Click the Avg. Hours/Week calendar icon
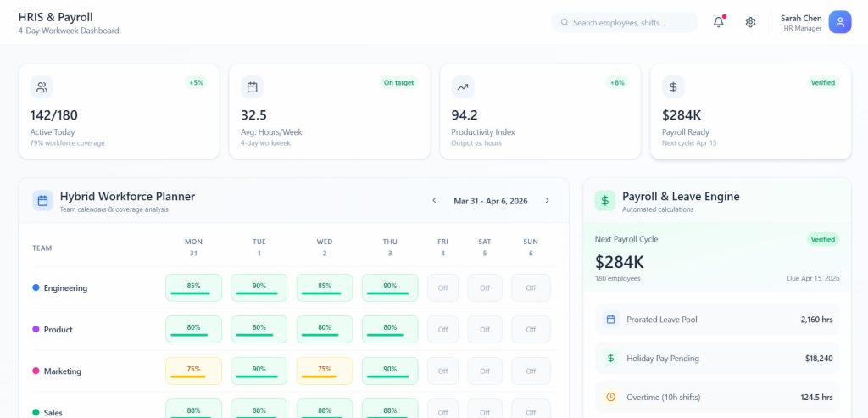 click(252, 86)
